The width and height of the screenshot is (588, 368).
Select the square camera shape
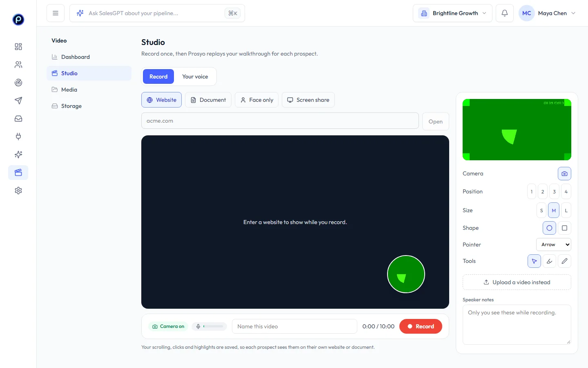564,228
